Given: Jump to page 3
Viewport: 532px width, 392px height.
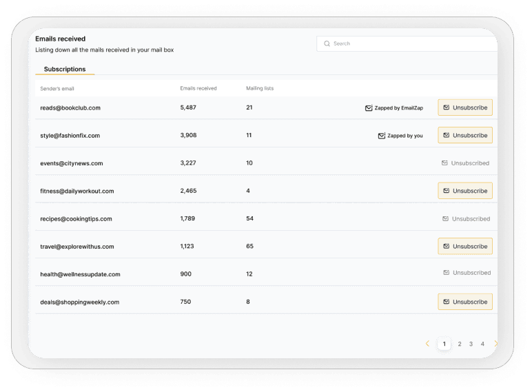Looking at the screenshot, I should pos(471,344).
